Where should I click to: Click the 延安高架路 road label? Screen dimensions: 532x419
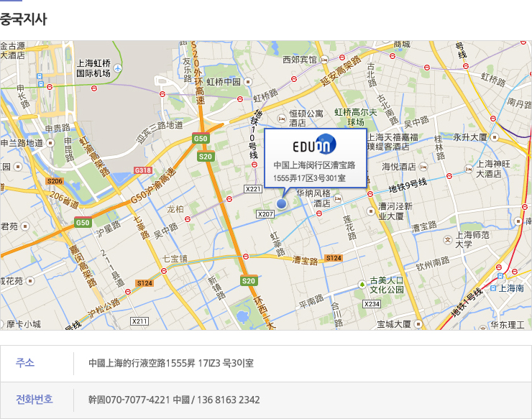[341, 71]
